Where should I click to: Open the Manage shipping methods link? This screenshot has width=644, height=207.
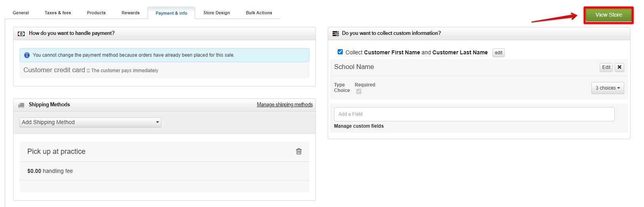(x=285, y=105)
